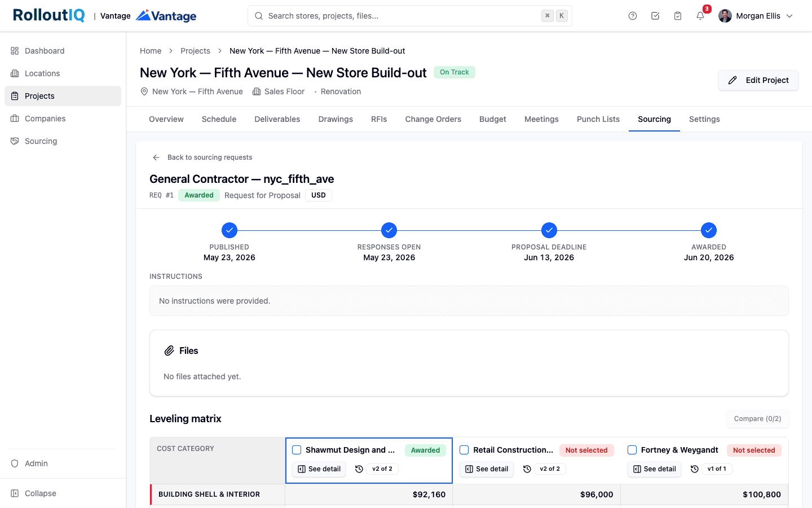The height and width of the screenshot is (508, 812).
Task: Switch to the Change Orders tab
Action: tap(433, 119)
